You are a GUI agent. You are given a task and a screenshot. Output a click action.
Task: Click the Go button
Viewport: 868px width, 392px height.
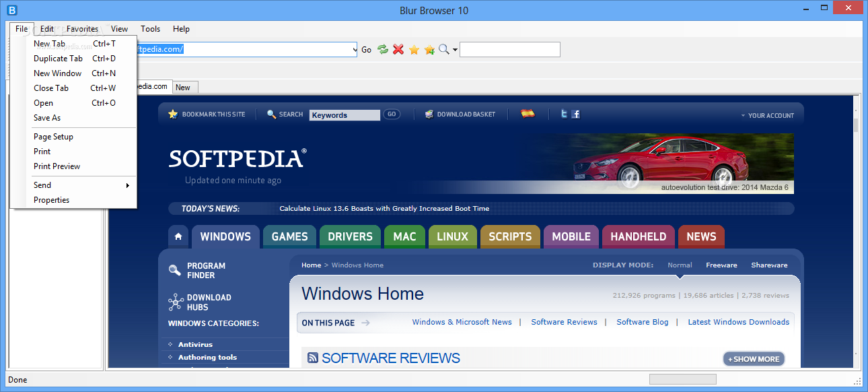(x=367, y=50)
